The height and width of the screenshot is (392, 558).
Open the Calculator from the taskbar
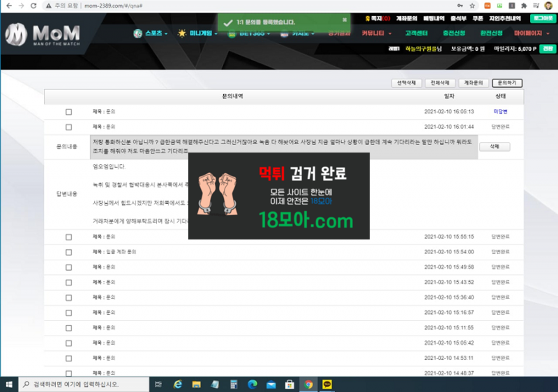(233, 384)
